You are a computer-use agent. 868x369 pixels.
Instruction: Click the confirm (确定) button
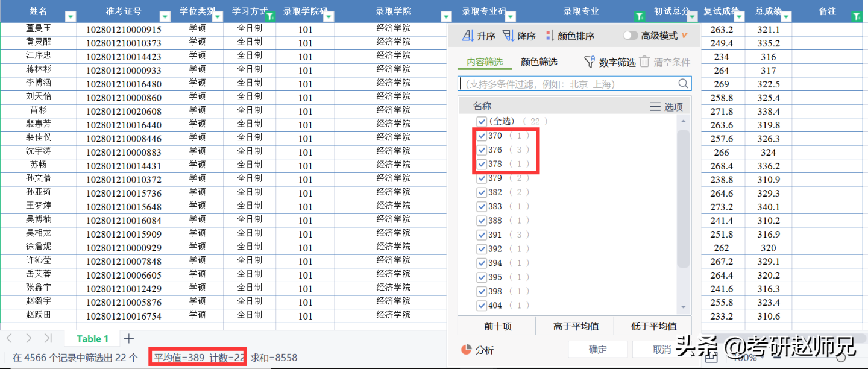(597, 349)
